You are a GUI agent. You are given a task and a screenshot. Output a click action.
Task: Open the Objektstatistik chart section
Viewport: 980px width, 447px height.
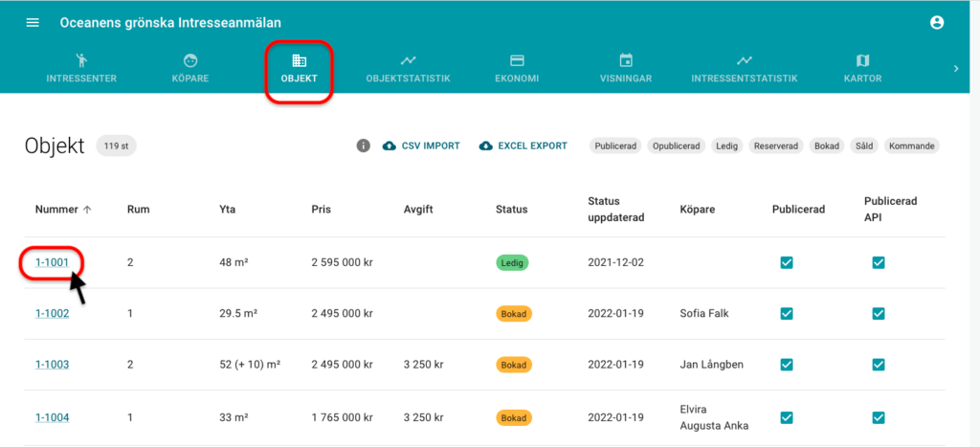[x=408, y=68]
